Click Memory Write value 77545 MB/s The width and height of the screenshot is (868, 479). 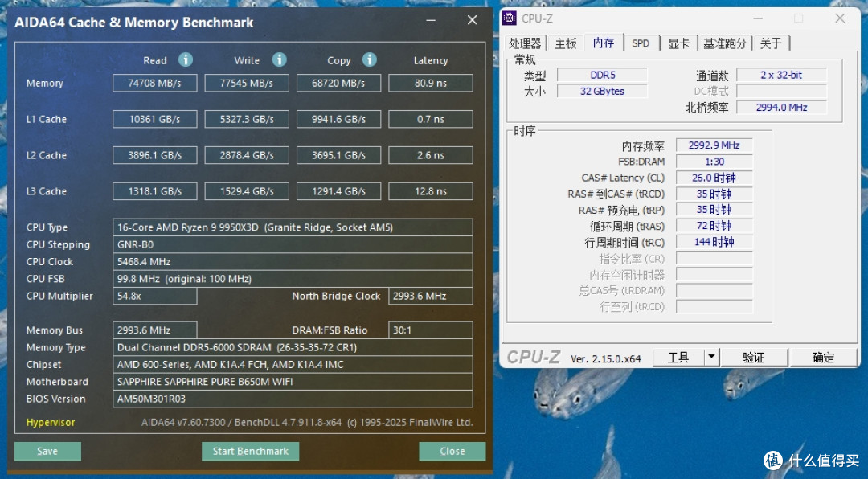coord(247,83)
